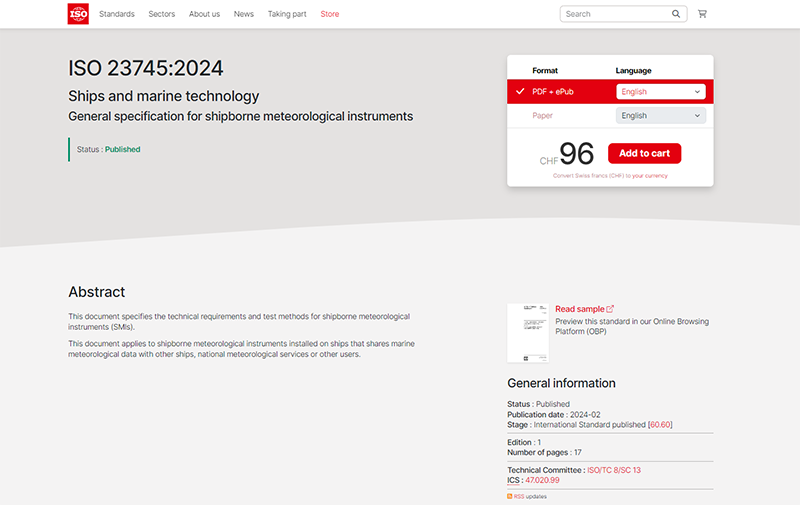Open the Taking part menu item

pyautogui.click(x=287, y=14)
